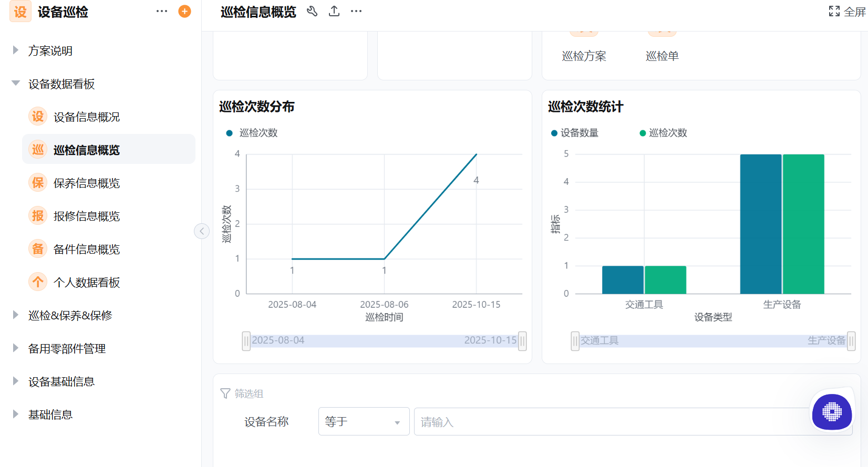Click the 巡检次数统计 chart title

586,107
